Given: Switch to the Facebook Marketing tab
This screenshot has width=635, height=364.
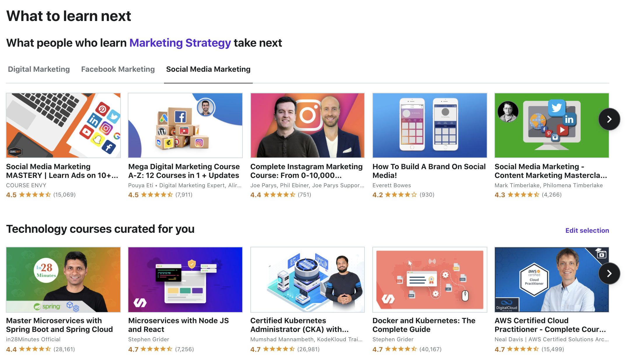Looking at the screenshot, I should point(118,69).
